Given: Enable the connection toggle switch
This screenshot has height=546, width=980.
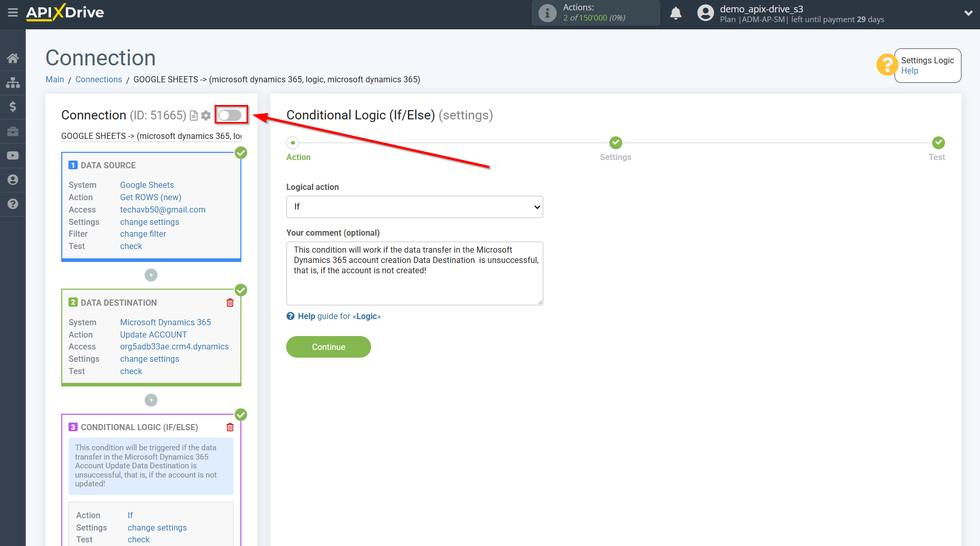Looking at the screenshot, I should click(230, 115).
